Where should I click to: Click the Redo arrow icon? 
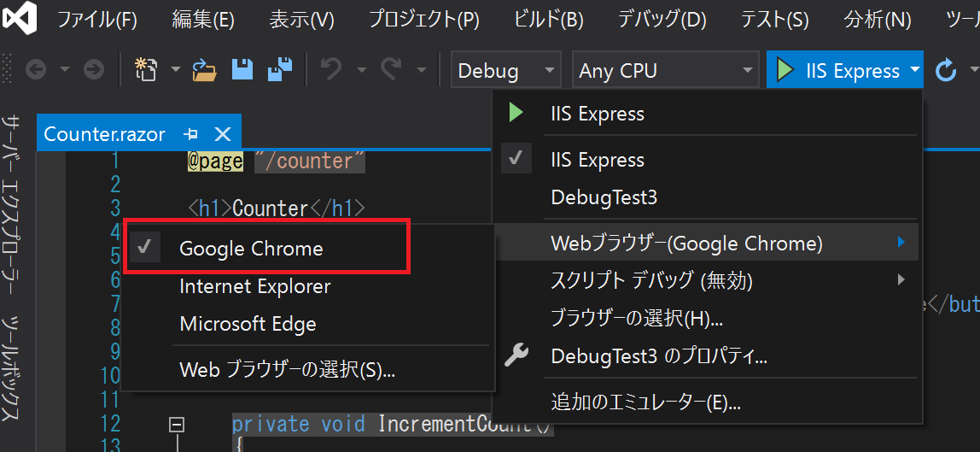(x=392, y=70)
